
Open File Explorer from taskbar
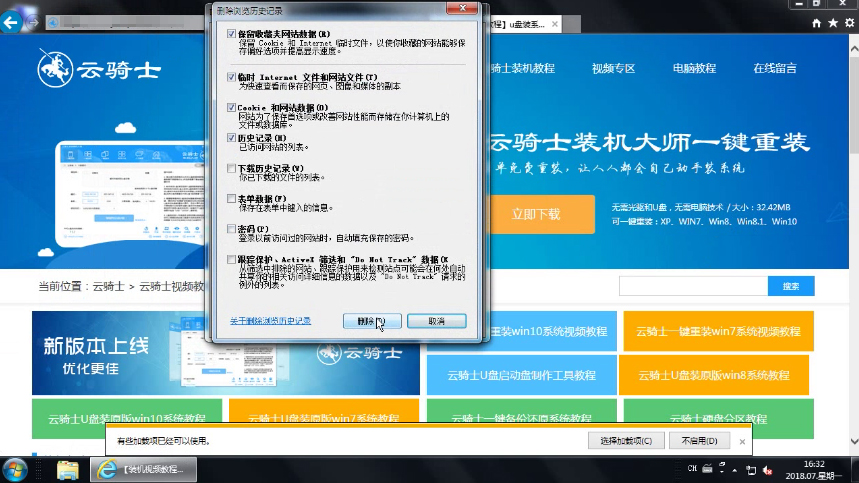click(68, 470)
